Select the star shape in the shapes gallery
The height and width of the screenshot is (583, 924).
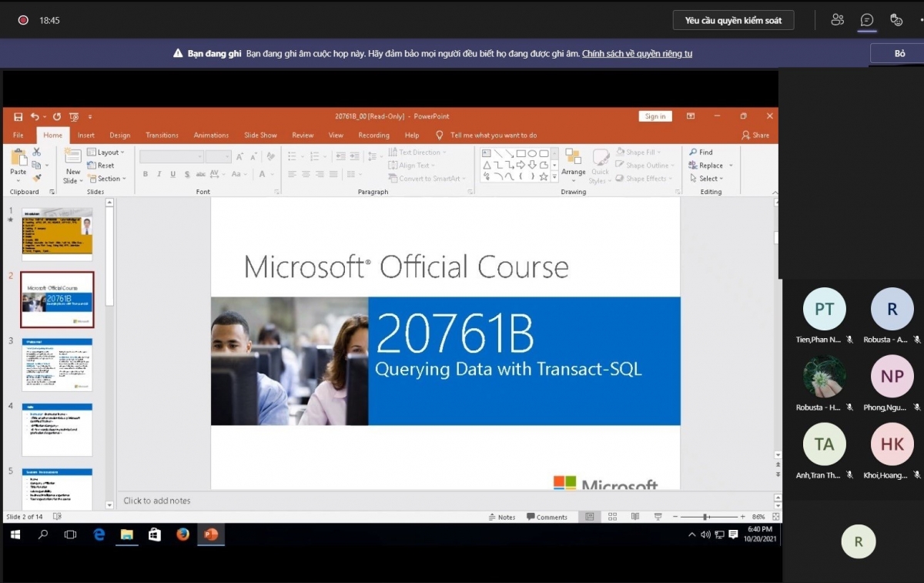pos(544,176)
